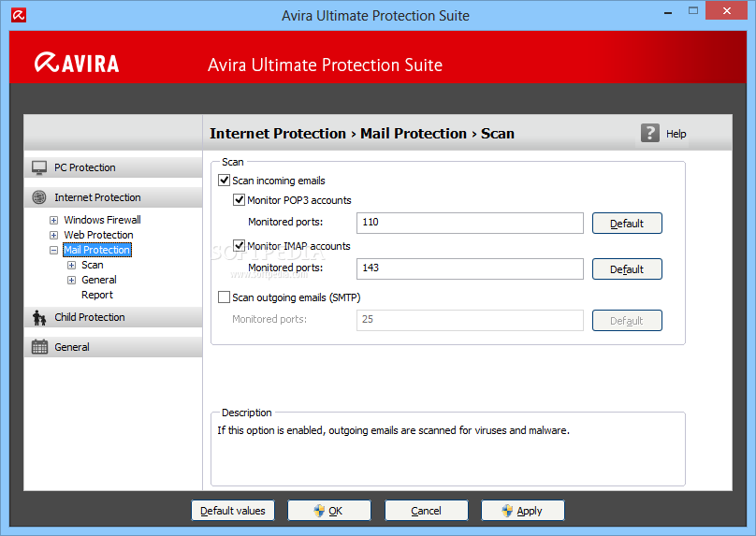The width and height of the screenshot is (756, 536).
Task: Select Report under Mail Protection
Action: pyautogui.click(x=97, y=295)
